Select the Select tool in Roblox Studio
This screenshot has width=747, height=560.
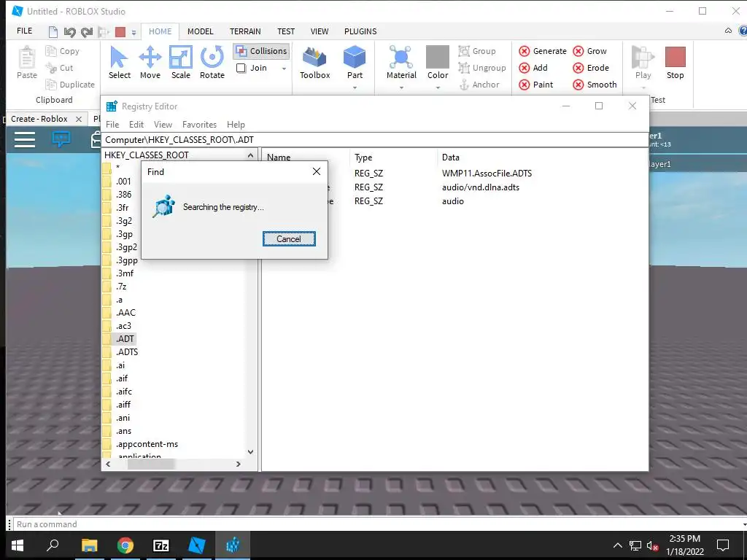coord(119,63)
